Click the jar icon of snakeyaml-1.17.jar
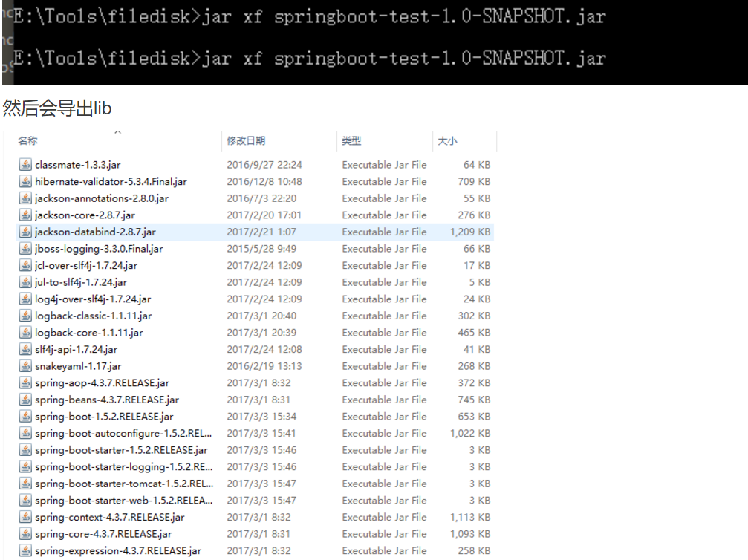This screenshot has height=560, width=748. coord(25,366)
